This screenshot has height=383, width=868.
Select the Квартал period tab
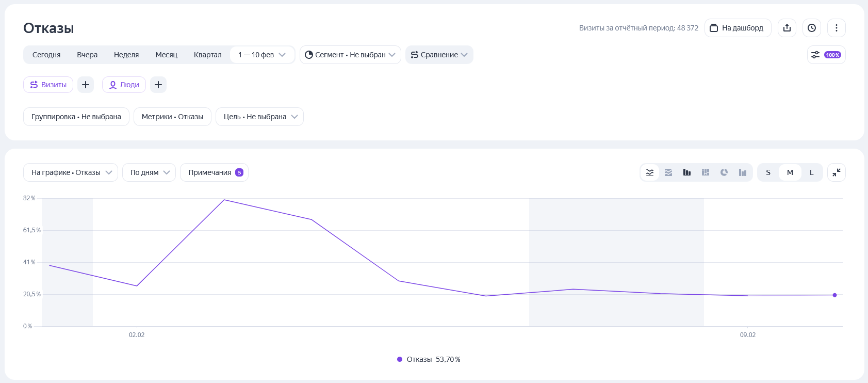207,55
